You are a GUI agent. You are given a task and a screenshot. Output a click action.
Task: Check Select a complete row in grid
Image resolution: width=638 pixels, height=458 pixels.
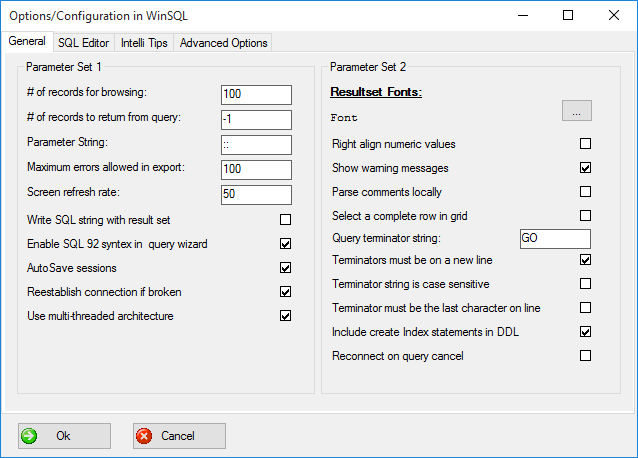[x=585, y=215]
